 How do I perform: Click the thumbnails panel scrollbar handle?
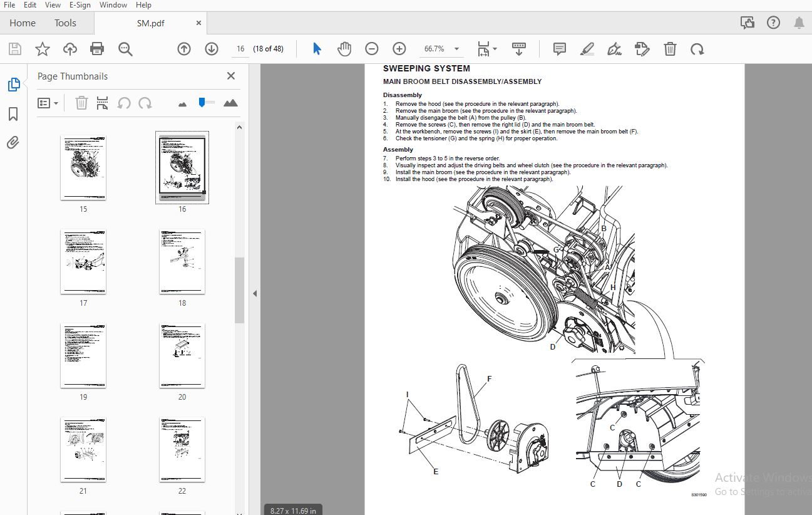(x=239, y=290)
